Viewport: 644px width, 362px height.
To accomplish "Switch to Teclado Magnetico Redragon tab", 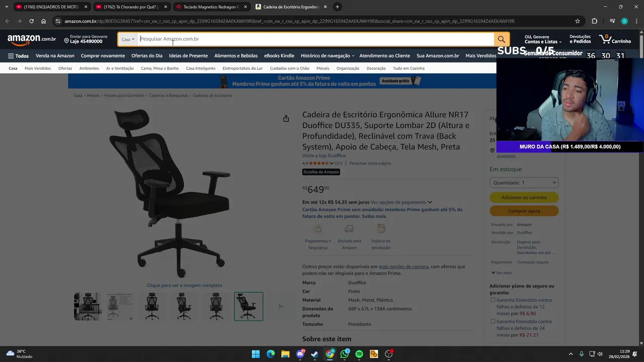I will point(211,7).
